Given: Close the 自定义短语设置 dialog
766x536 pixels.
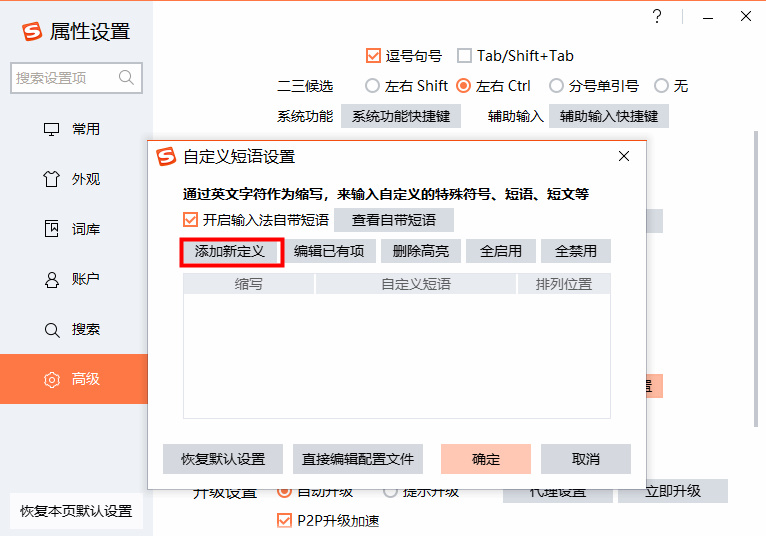Looking at the screenshot, I should point(624,156).
